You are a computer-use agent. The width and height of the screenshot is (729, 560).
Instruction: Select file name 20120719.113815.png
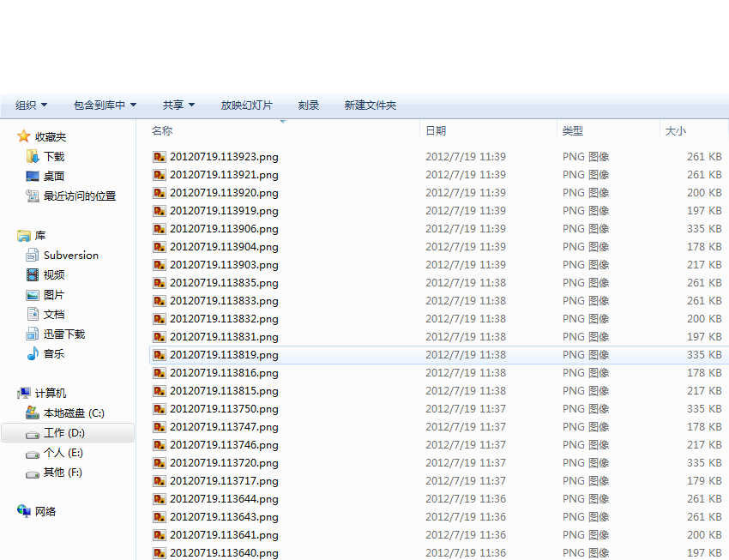224,391
